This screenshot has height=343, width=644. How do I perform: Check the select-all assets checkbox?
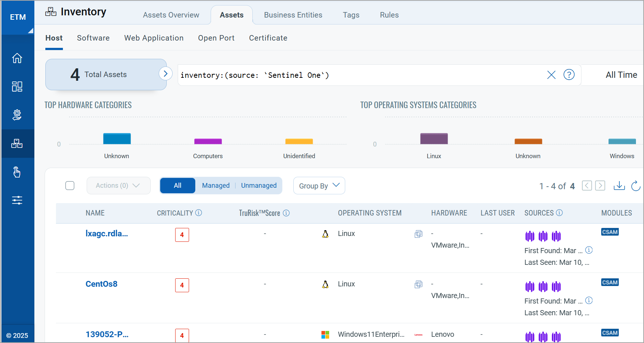70,186
